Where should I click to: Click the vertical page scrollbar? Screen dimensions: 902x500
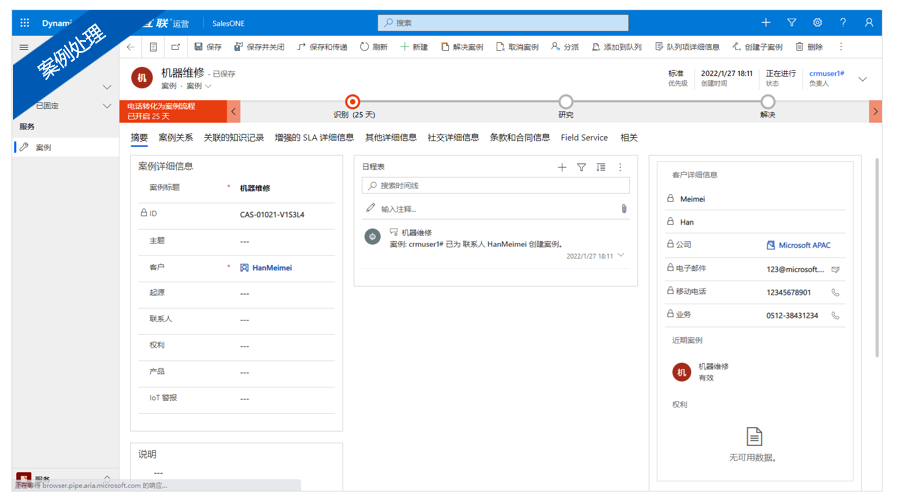[x=877, y=257]
